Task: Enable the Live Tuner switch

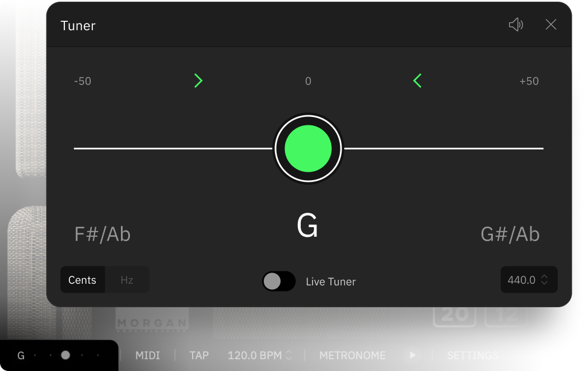Action: [279, 281]
